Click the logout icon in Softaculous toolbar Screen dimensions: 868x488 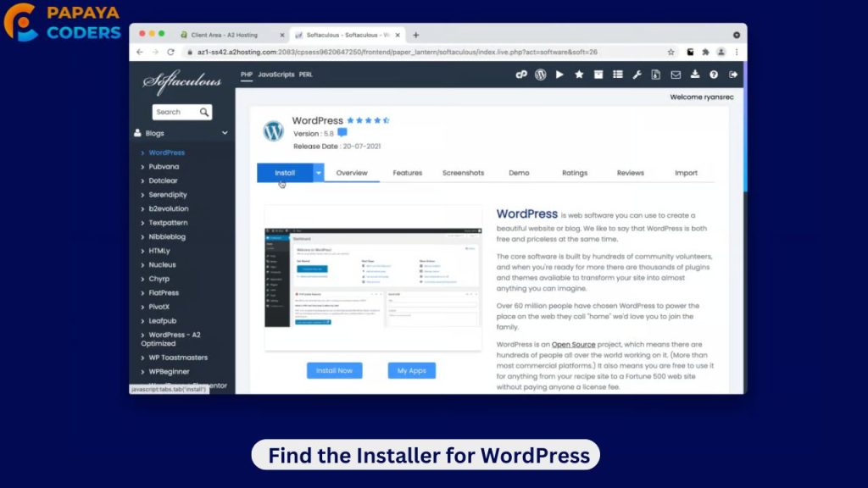tap(733, 75)
